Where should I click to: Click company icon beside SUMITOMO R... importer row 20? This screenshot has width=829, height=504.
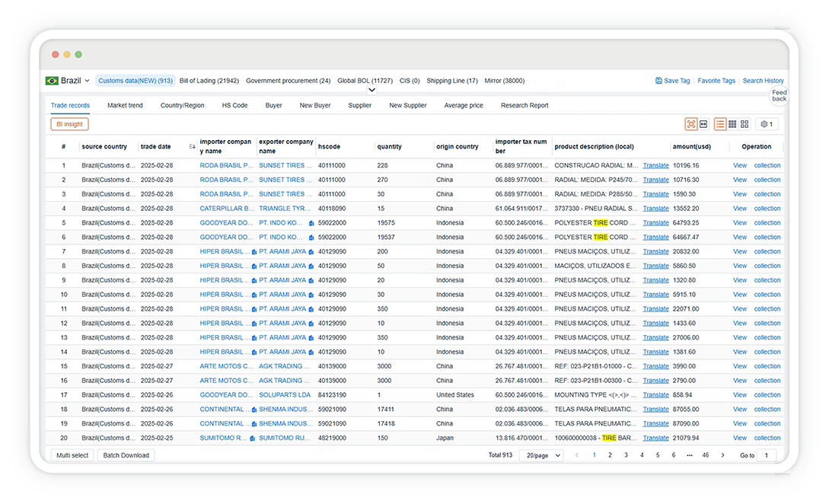(x=252, y=439)
